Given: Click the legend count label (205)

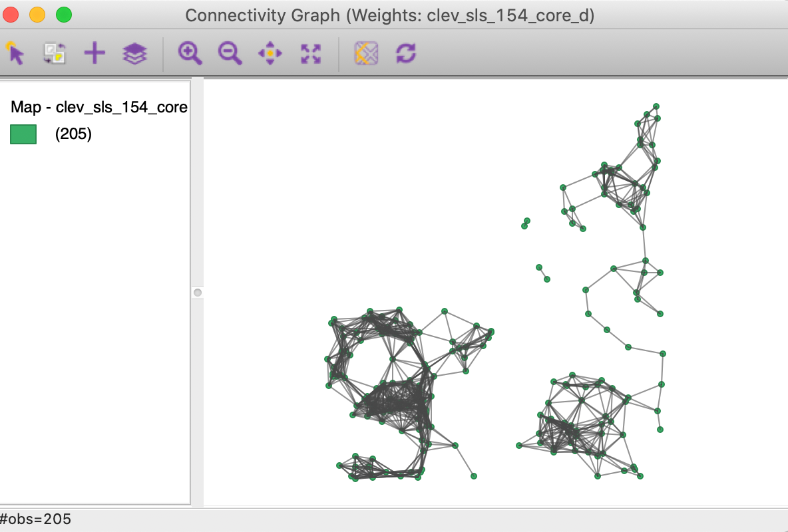Looking at the screenshot, I should (73, 134).
